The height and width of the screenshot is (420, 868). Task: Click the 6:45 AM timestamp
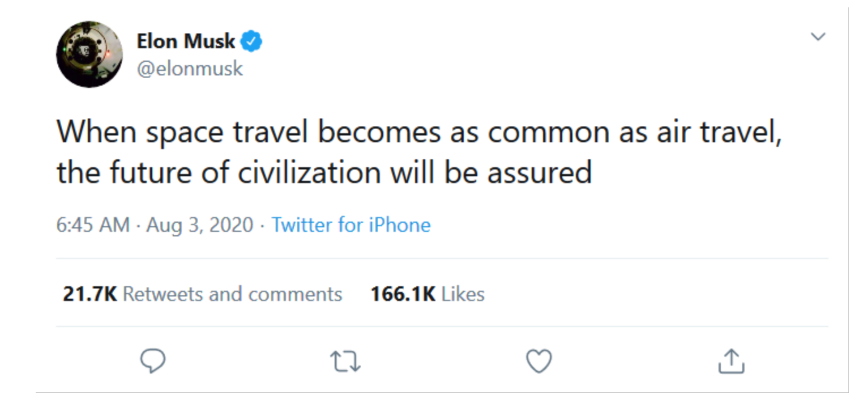pyautogui.click(x=93, y=225)
